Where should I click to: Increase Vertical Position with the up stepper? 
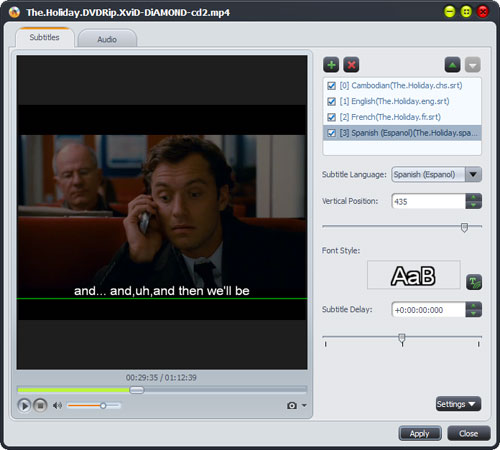(473, 197)
